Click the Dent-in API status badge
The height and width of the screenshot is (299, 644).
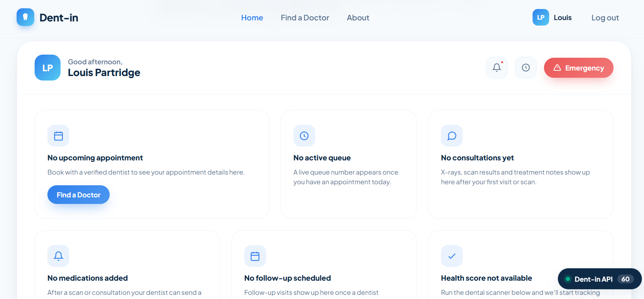coord(600,279)
